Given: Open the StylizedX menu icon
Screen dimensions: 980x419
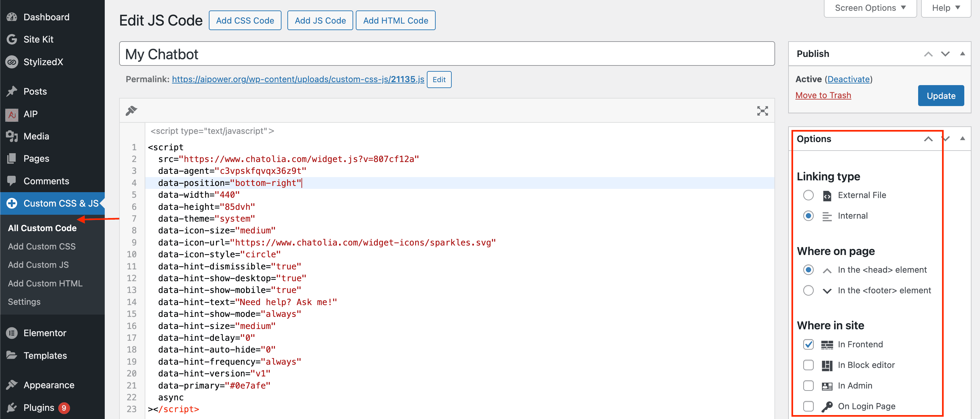Looking at the screenshot, I should pos(12,62).
